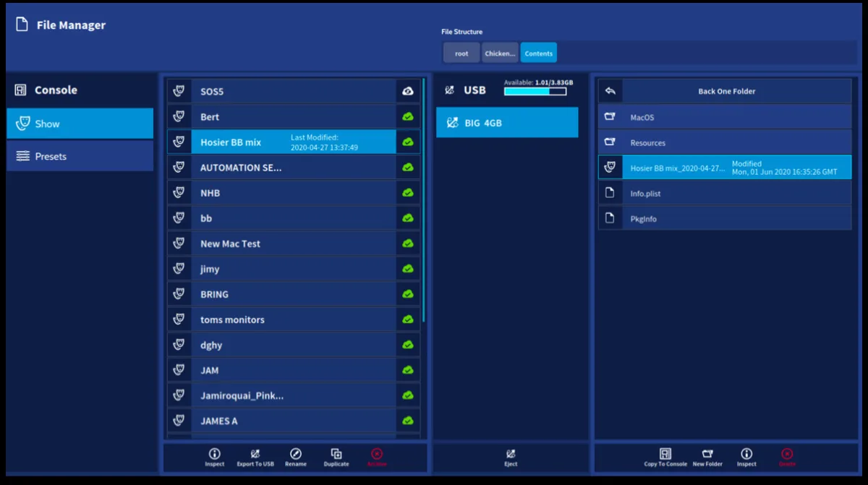This screenshot has height=485, width=868.
Task: Go to root in the File Structure breadcrumb
Action: click(x=461, y=53)
